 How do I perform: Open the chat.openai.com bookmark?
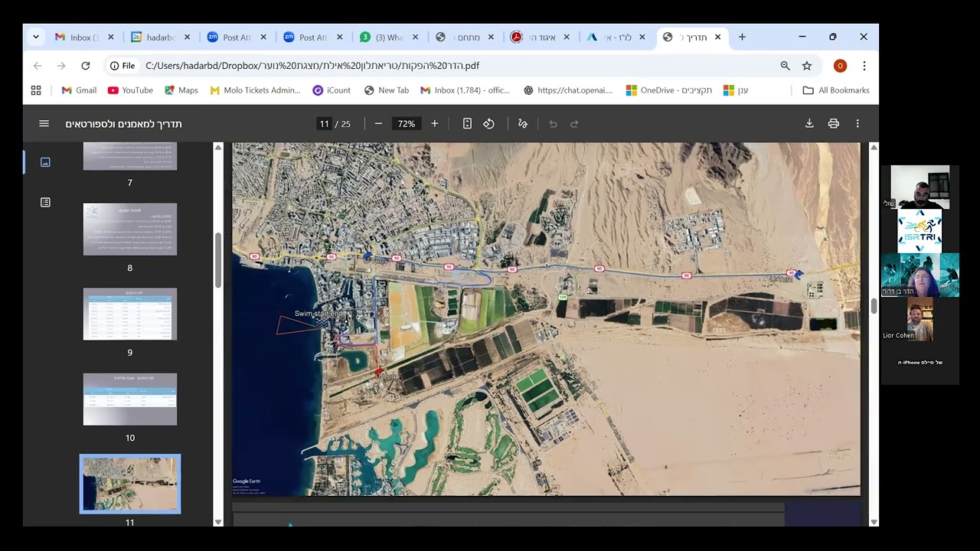coord(568,90)
